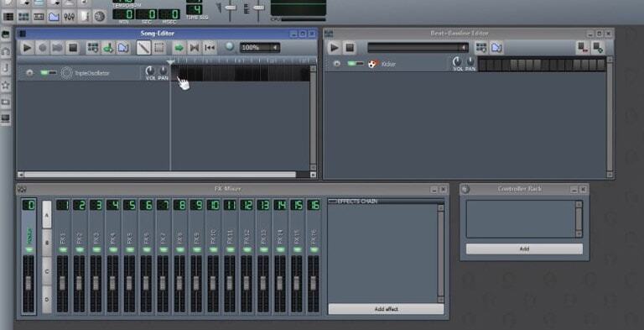Add steps in Beat+Bassline Editor
The width and height of the screenshot is (644, 330).
(598, 48)
